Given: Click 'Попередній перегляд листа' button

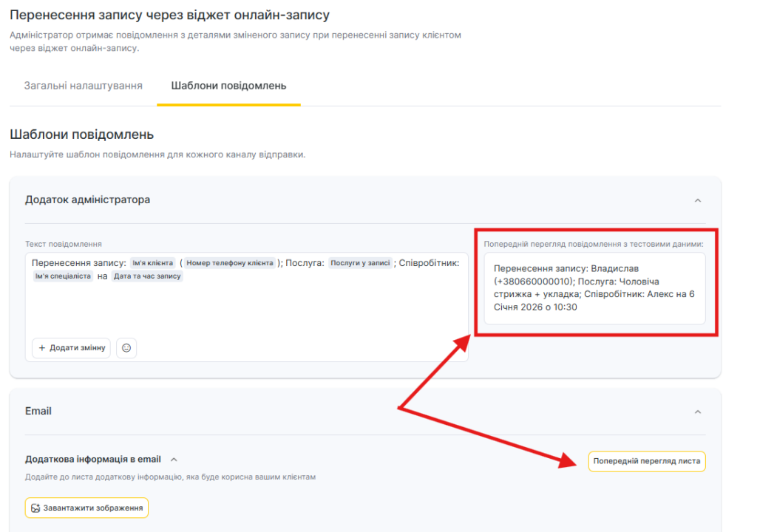Looking at the screenshot, I should click(x=646, y=461).
